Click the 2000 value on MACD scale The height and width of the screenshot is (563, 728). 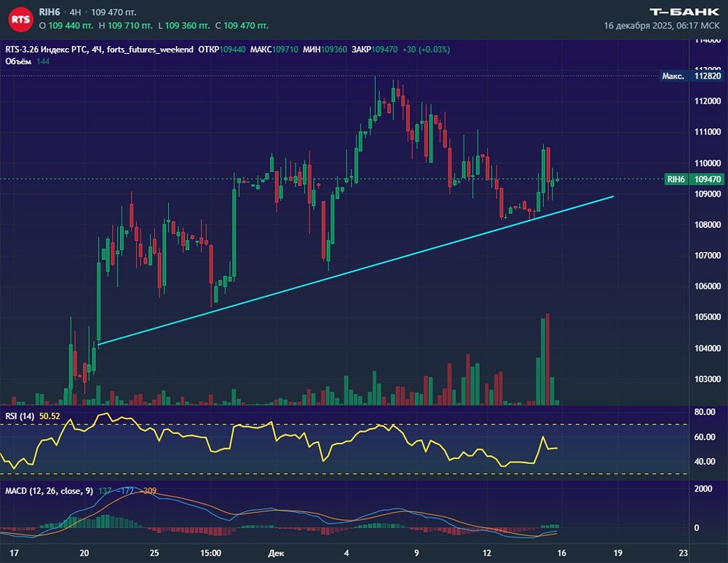(x=703, y=489)
